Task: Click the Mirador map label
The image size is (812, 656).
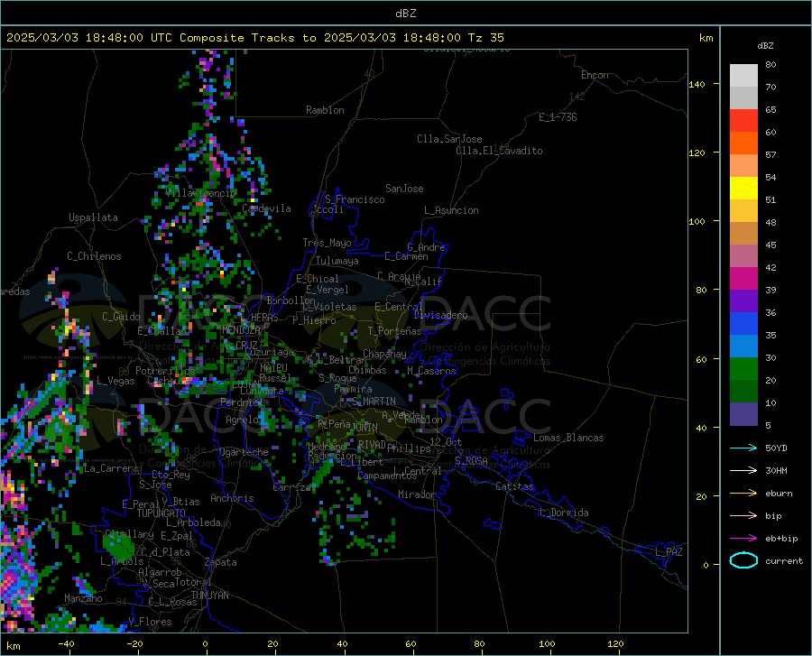Action: coord(416,494)
